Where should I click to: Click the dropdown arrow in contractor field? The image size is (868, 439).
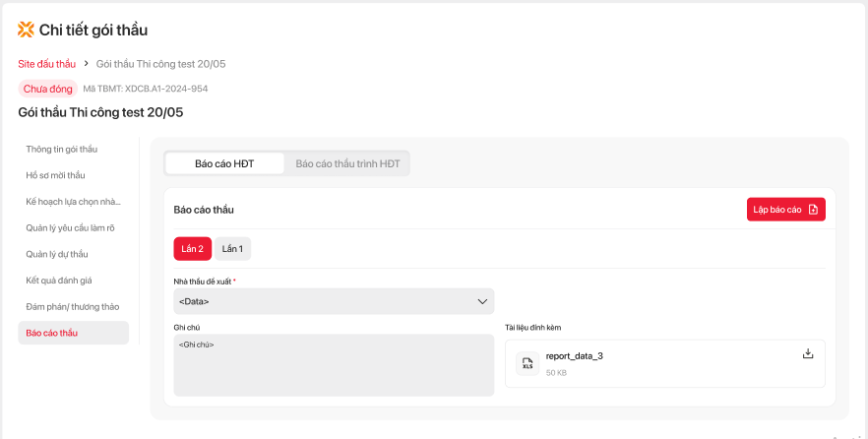pos(482,301)
